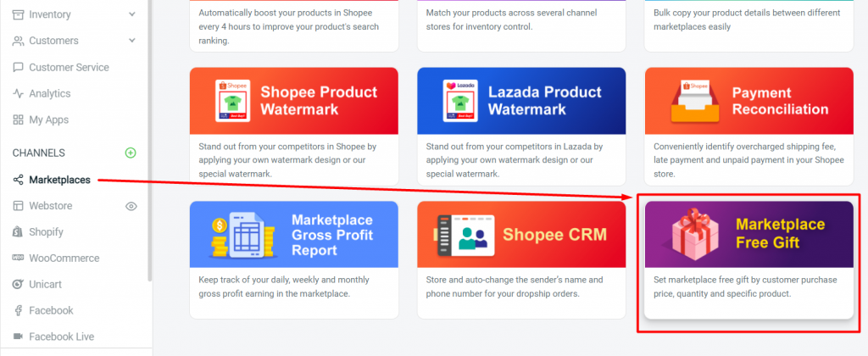Viewport: 868px width, 356px height.
Task: Click the Analytics pulse icon
Action: coord(19,93)
